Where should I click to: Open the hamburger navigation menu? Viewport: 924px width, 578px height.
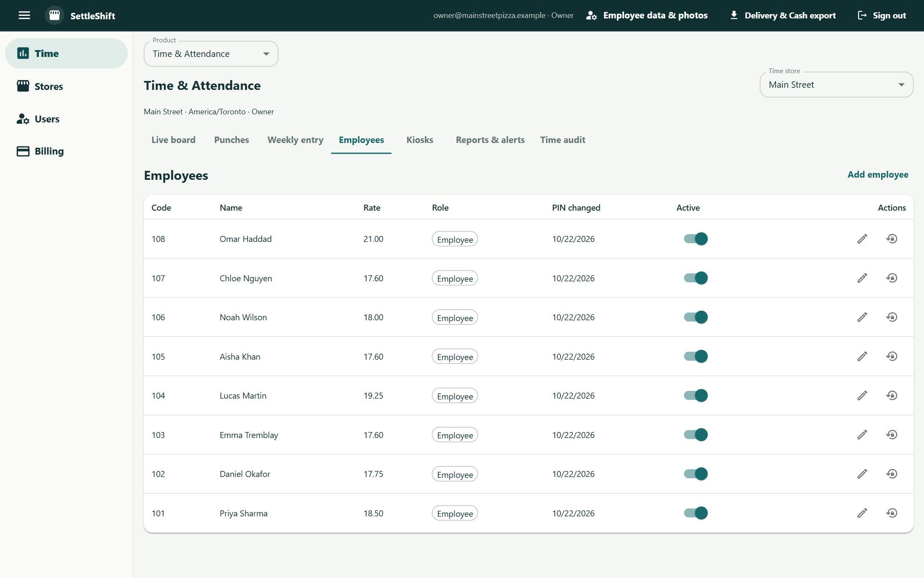24,15
